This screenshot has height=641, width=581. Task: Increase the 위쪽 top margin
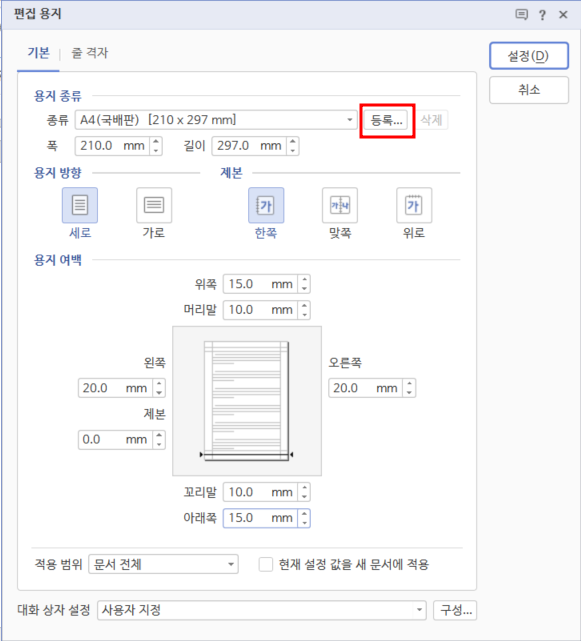click(304, 280)
